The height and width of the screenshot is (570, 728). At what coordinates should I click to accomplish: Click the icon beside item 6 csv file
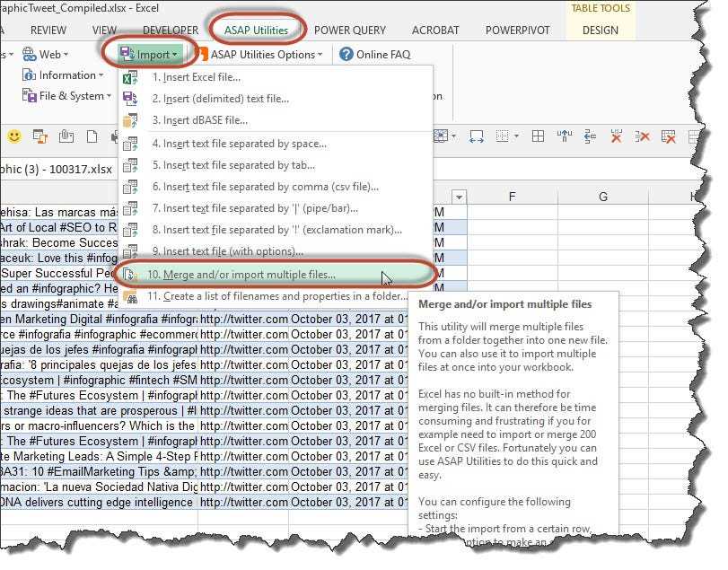[130, 187]
